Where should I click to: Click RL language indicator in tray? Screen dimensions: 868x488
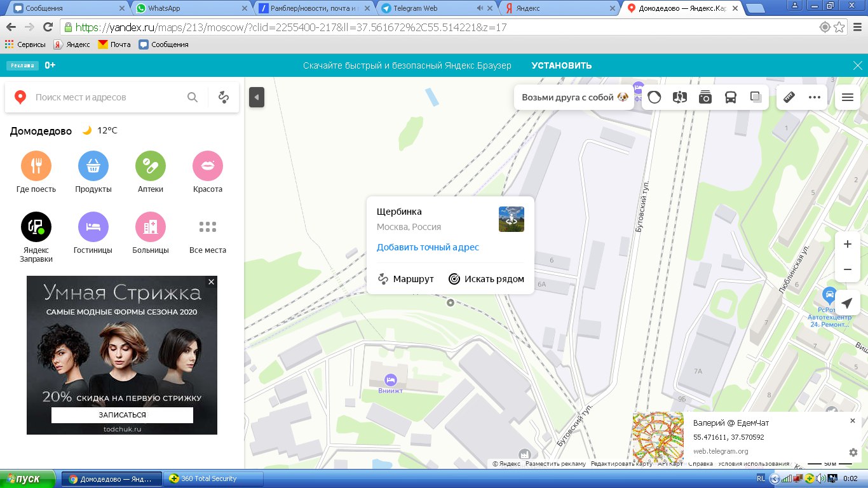[x=761, y=478]
